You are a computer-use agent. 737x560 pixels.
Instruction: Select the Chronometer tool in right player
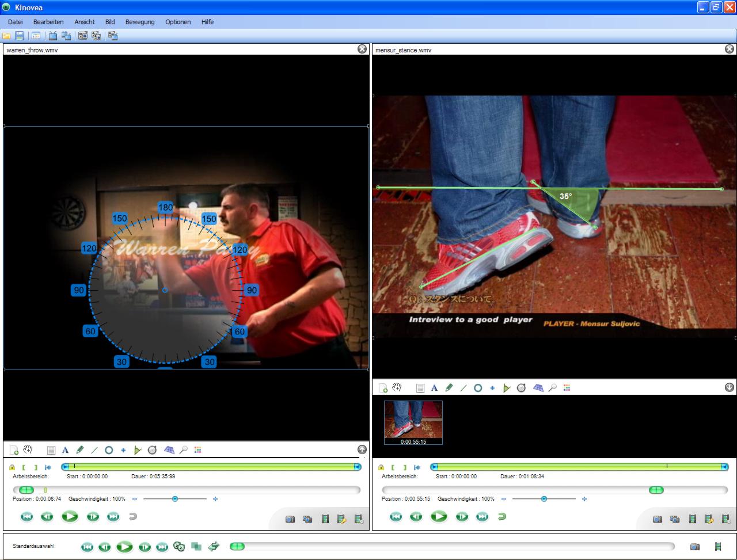point(522,388)
